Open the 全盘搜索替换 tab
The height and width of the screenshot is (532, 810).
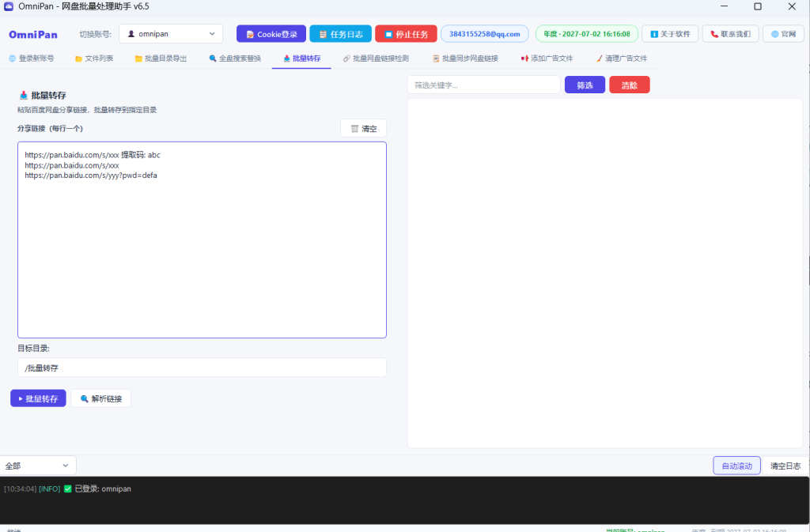click(235, 58)
